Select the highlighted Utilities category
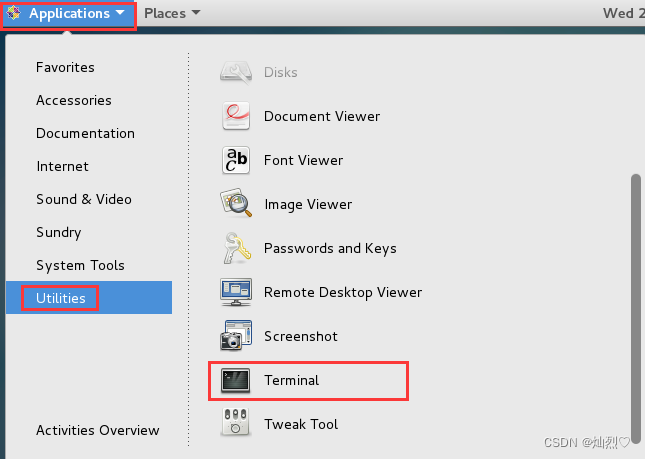Viewport: 645px width, 459px height. (x=89, y=298)
